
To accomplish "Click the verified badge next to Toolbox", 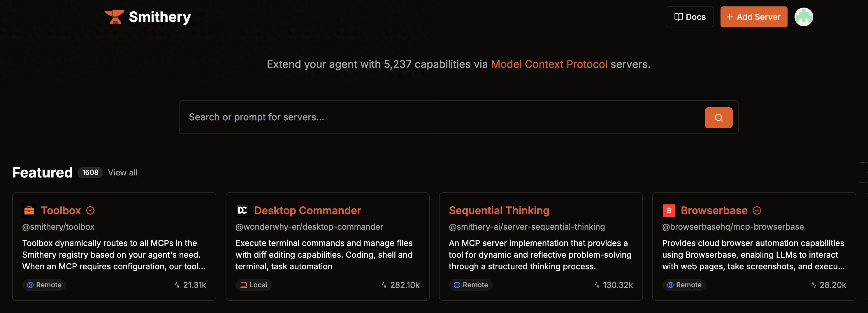I will tap(90, 211).
